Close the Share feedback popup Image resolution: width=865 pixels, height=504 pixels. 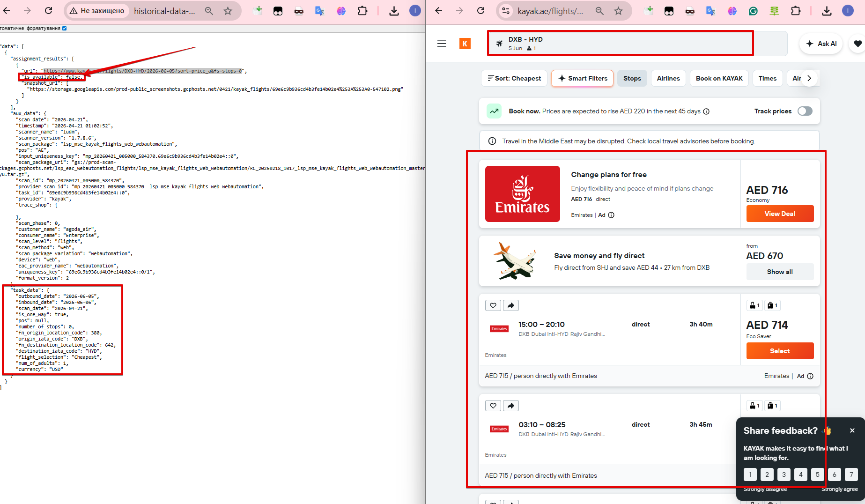[x=852, y=430]
